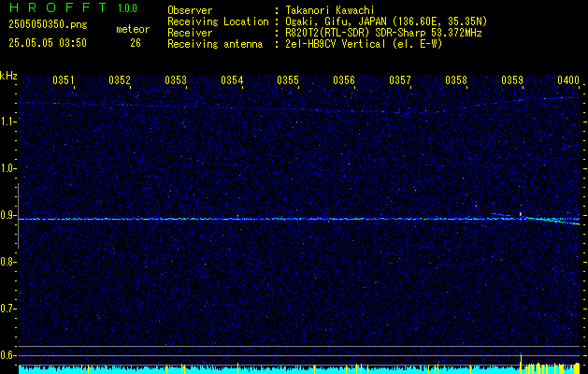588x374 pixels.
Task: Click the antenna text 2el-HB9CV Vertical
Action: (x=365, y=44)
